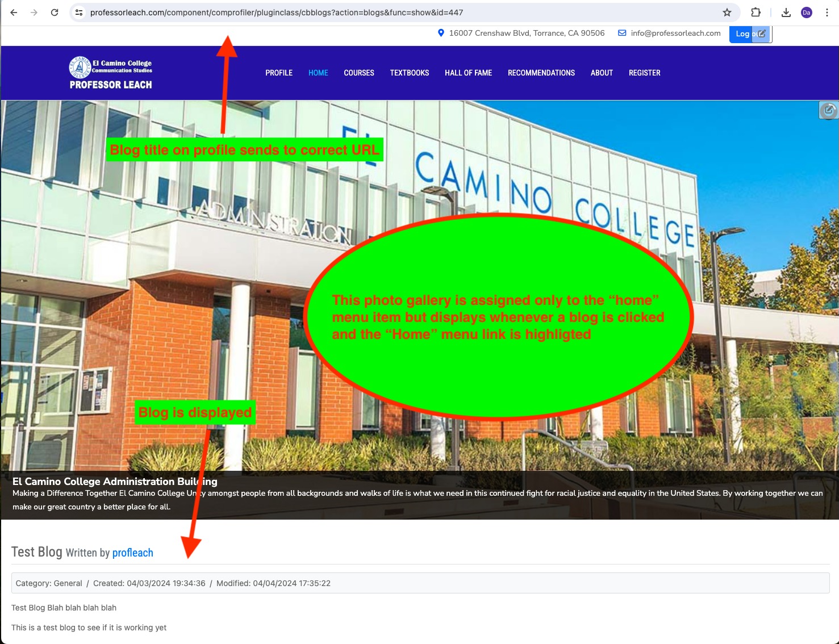Open the RECOMMENDATIONS menu item

(x=541, y=73)
